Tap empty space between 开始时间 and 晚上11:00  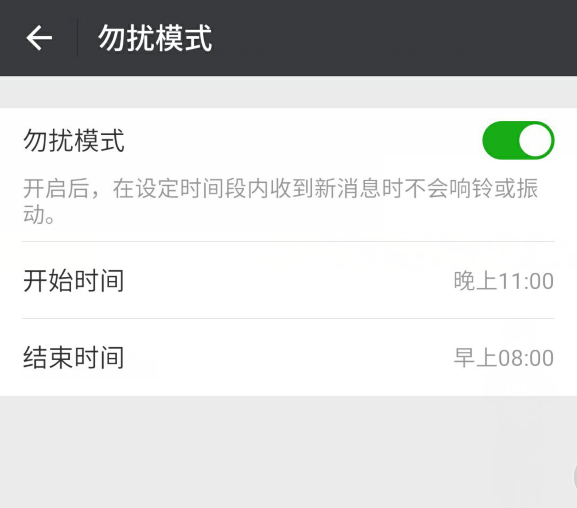pyautogui.click(x=289, y=281)
